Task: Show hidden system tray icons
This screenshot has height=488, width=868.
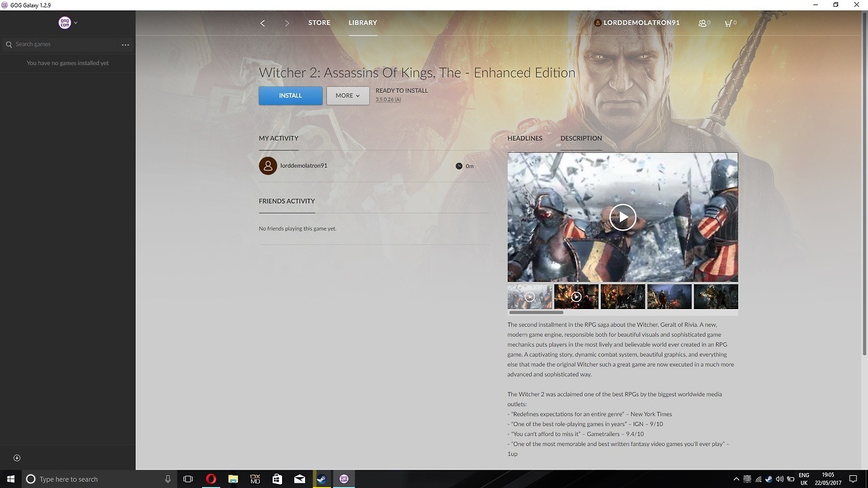Action: point(736,479)
